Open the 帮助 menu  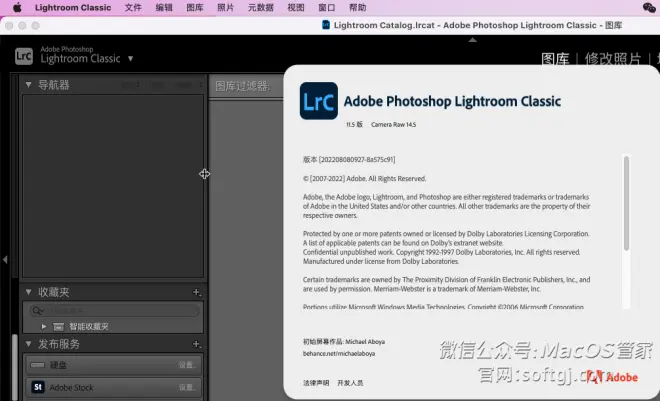click(x=357, y=7)
